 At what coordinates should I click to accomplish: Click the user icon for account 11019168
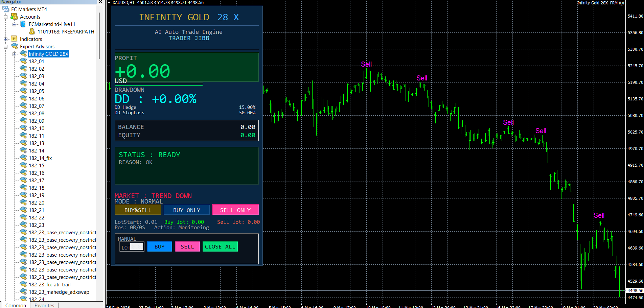[32, 31]
